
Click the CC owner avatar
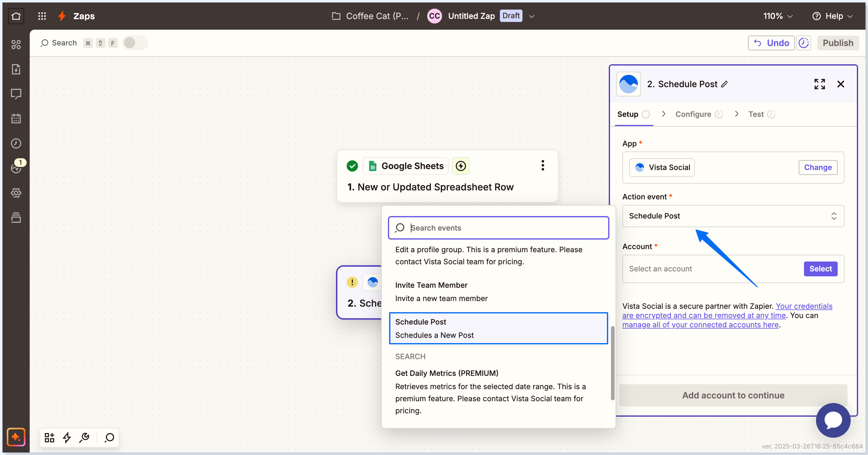434,16
